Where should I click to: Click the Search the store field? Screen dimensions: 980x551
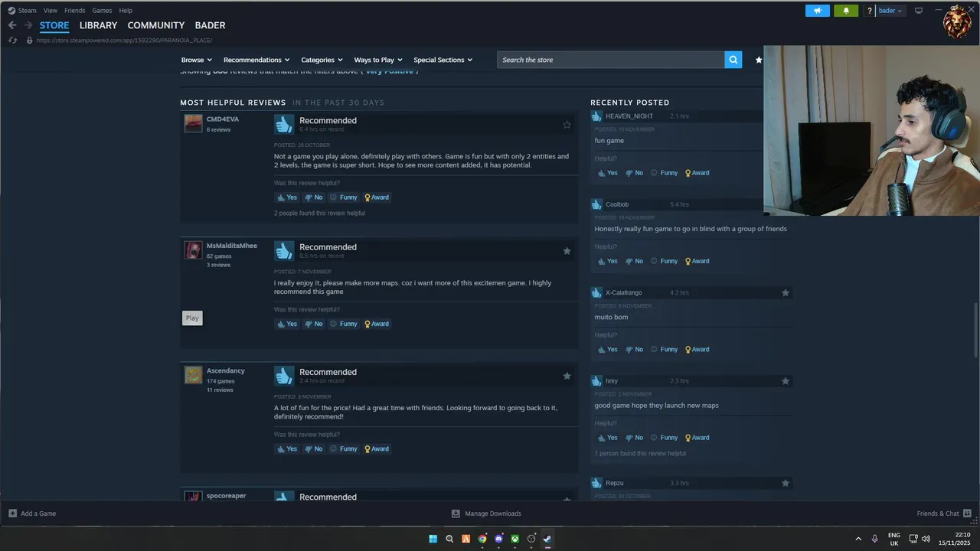(x=610, y=60)
